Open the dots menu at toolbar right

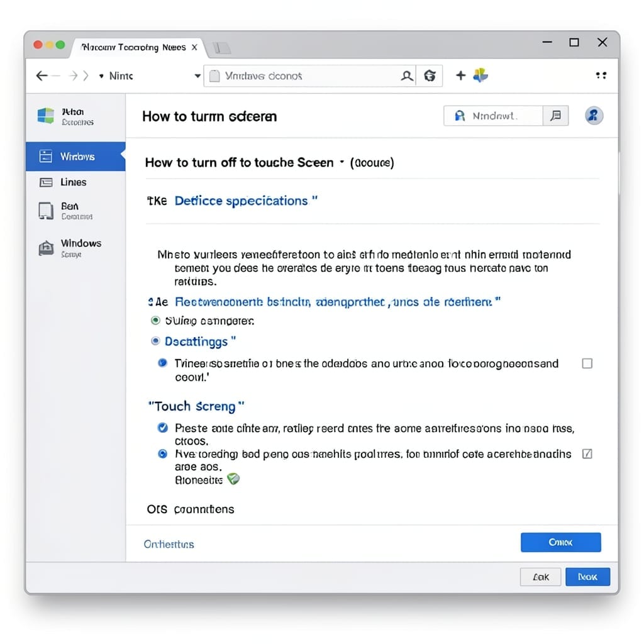click(x=601, y=75)
